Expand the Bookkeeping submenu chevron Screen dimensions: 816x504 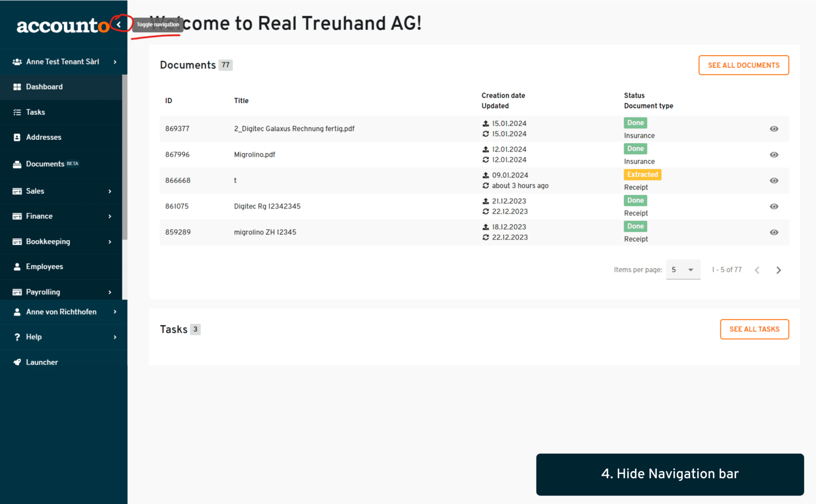[x=110, y=242]
